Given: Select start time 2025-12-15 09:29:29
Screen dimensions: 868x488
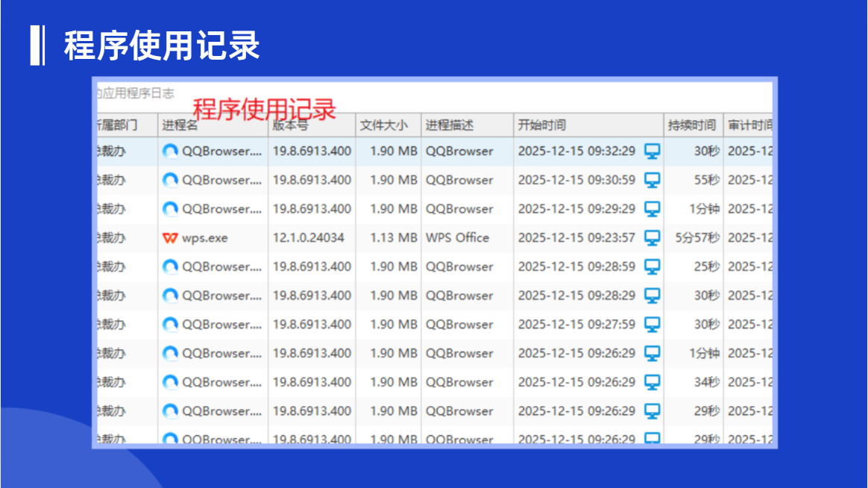Looking at the screenshot, I should (x=576, y=209).
